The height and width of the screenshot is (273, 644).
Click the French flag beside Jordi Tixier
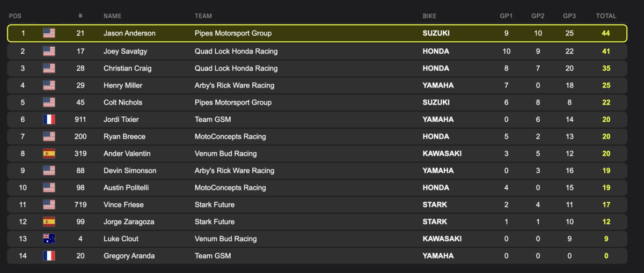(49, 120)
